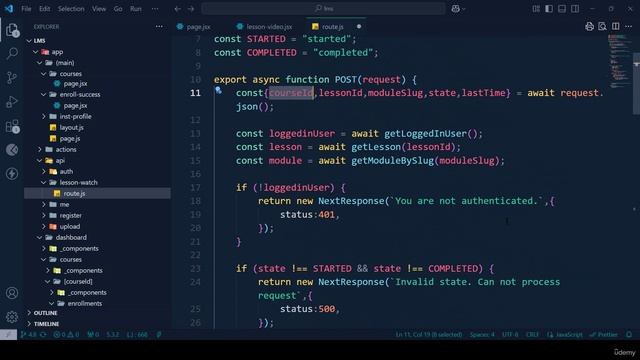Image resolution: width=640 pixels, height=360 pixels.
Task: Open the Search view in activity bar
Action: tap(12, 53)
